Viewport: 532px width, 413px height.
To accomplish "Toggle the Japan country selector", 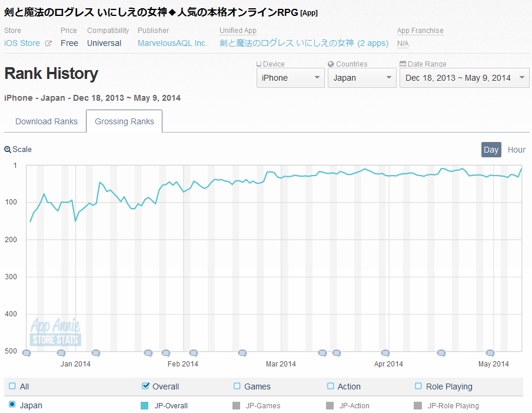I will pos(12,405).
